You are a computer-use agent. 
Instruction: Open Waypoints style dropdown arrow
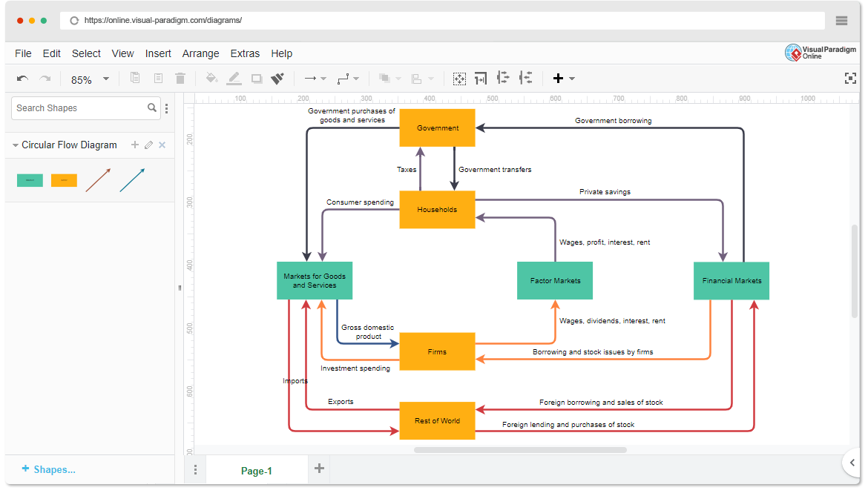click(356, 79)
